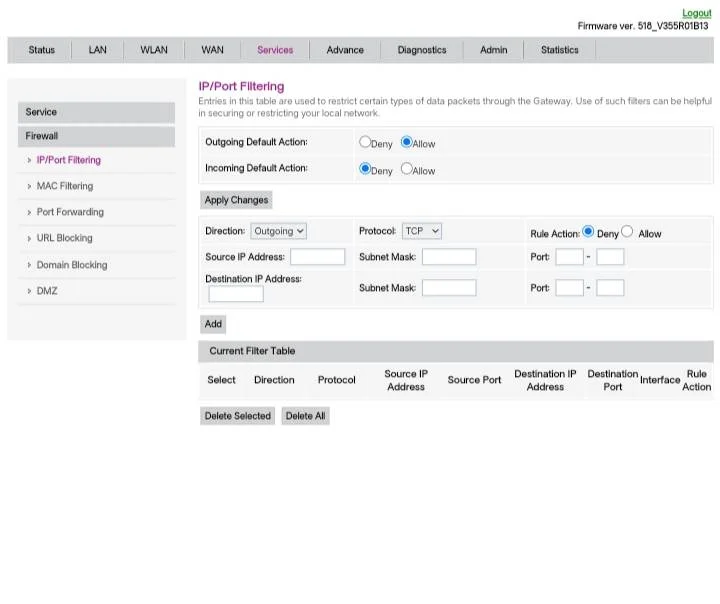Click the Source IP Address column header
Viewport: 720px width, 604px height.
[x=406, y=381]
